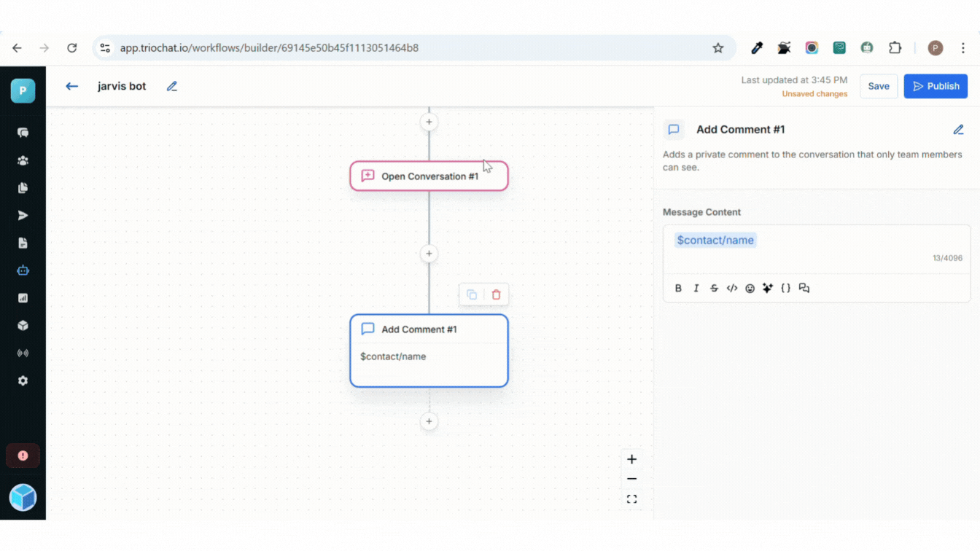Click the Save button
This screenshot has height=551, width=980.
tap(878, 86)
